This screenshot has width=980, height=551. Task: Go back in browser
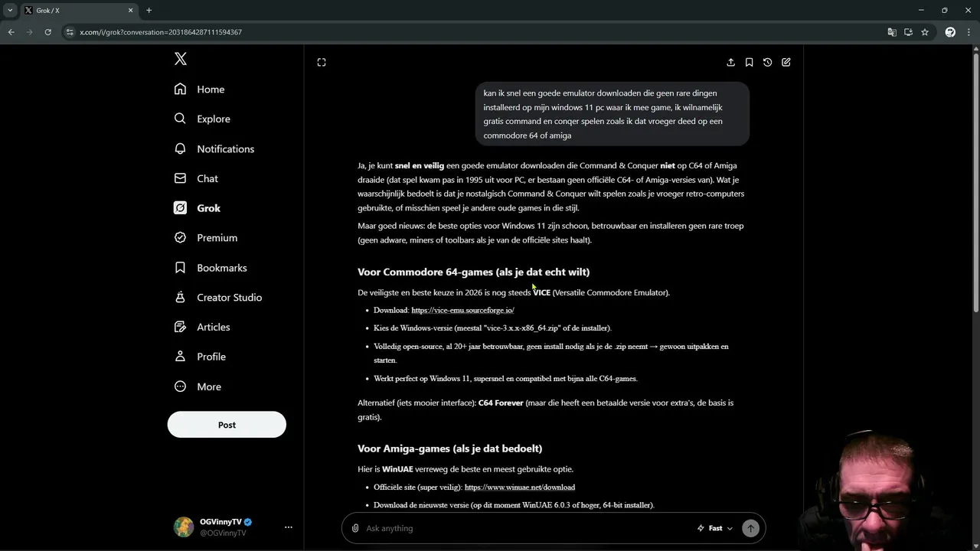click(x=11, y=32)
